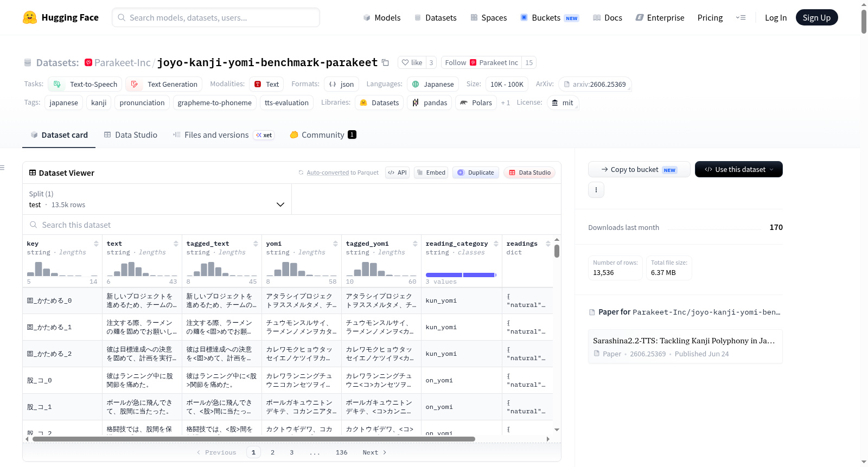The image size is (868, 467).
Task: Sort the yomi column
Action: point(335,244)
